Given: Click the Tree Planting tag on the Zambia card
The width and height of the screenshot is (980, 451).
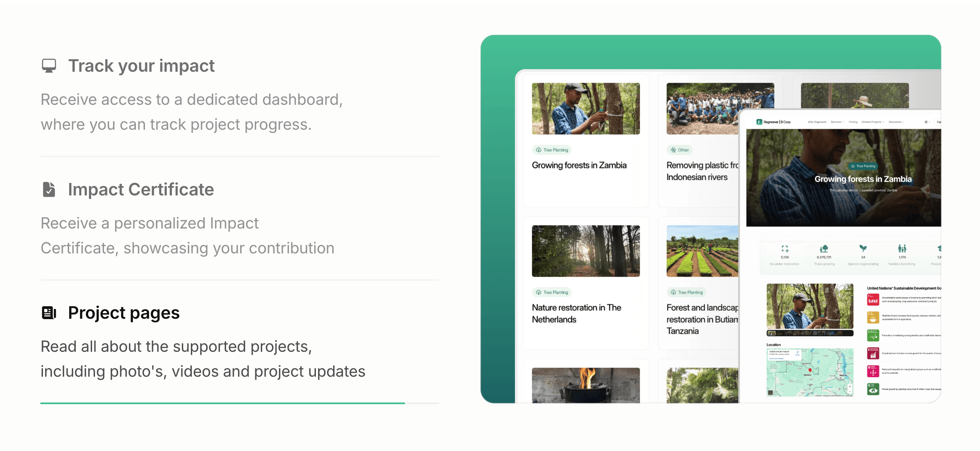Looking at the screenshot, I should tap(552, 150).
